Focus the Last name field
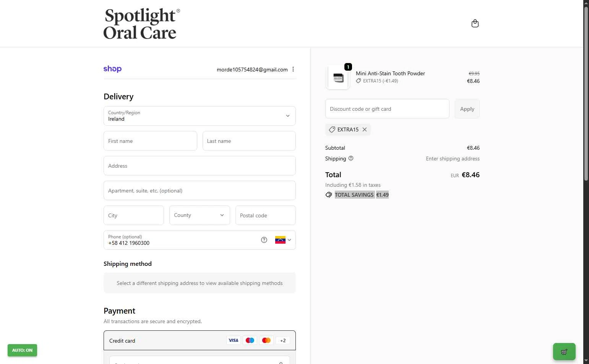Screen dimensions: 589x364 (249, 141)
